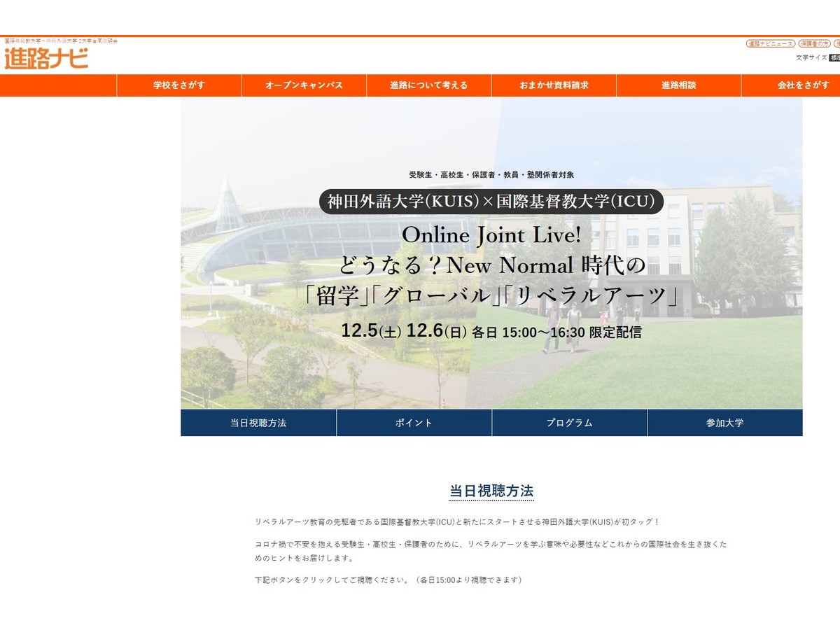The height and width of the screenshot is (630, 840).
Task: Click the 12.5 12.6 event date text
Action: 491,332
